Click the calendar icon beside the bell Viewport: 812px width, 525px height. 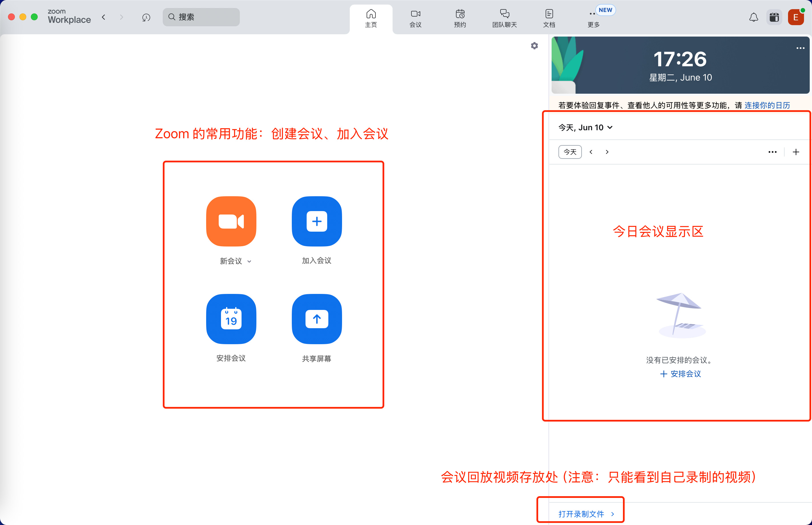coord(774,17)
